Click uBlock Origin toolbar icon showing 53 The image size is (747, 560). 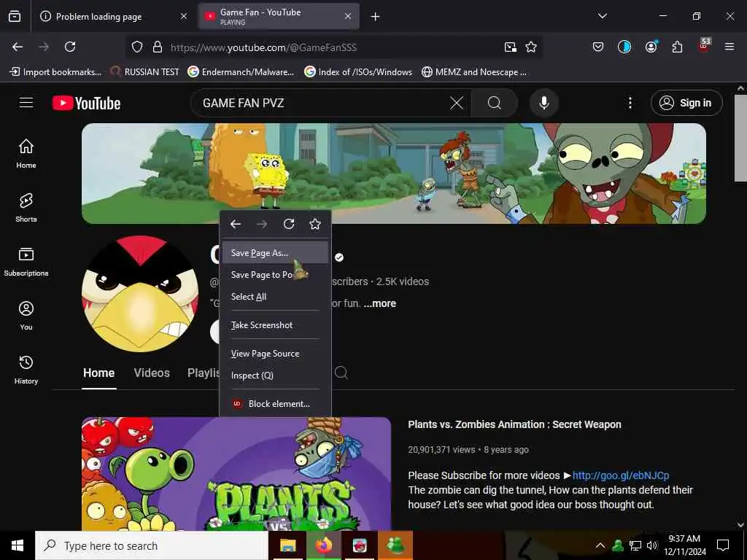pyautogui.click(x=704, y=46)
